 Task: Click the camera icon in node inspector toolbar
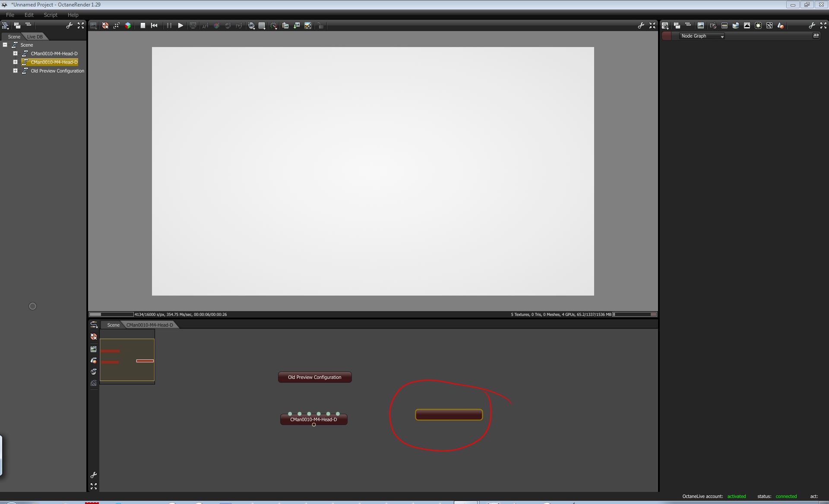pyautogui.click(x=713, y=25)
